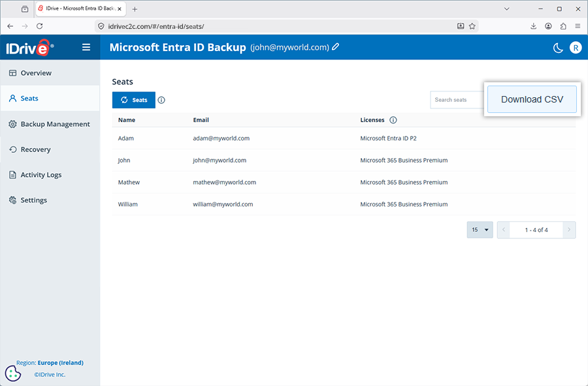The width and height of the screenshot is (588, 386).
Task: Select the IDrive Microsoft Entra ID tab
Action: pos(80,9)
